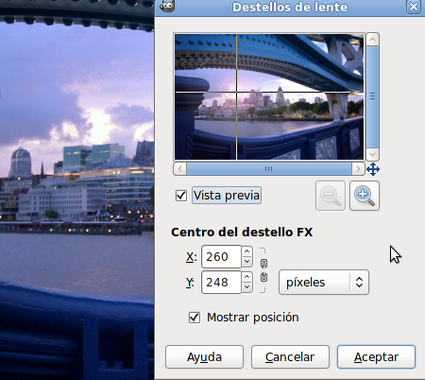425x380 pixels.
Task: Disable the Mostrar posición checkbox
Action: coord(194,317)
